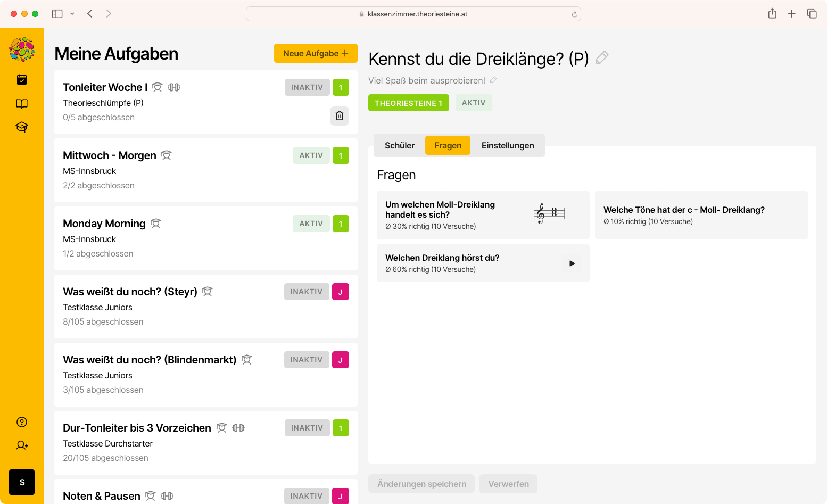Open the Einstellungen tab
This screenshot has height=504, width=827.
[508, 145]
